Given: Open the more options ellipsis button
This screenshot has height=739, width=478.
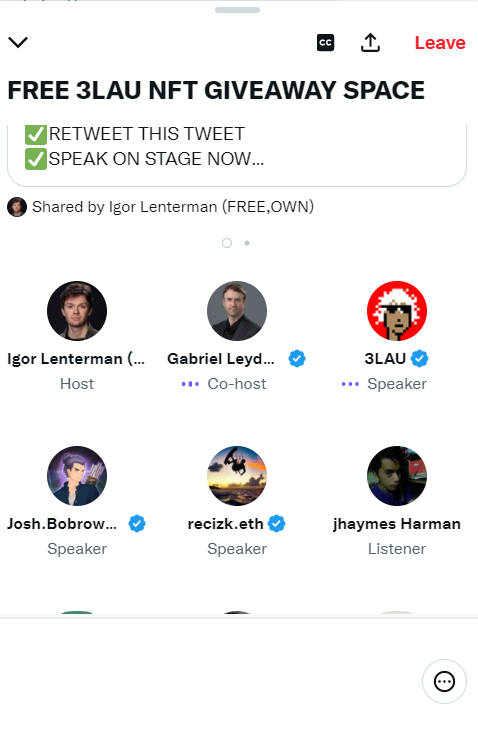Looking at the screenshot, I should click(x=444, y=682).
